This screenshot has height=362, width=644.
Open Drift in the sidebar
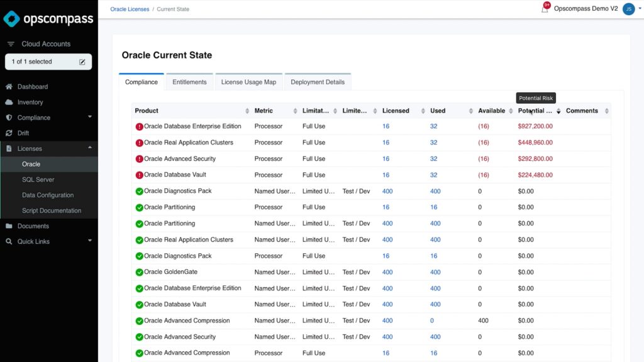click(x=23, y=133)
